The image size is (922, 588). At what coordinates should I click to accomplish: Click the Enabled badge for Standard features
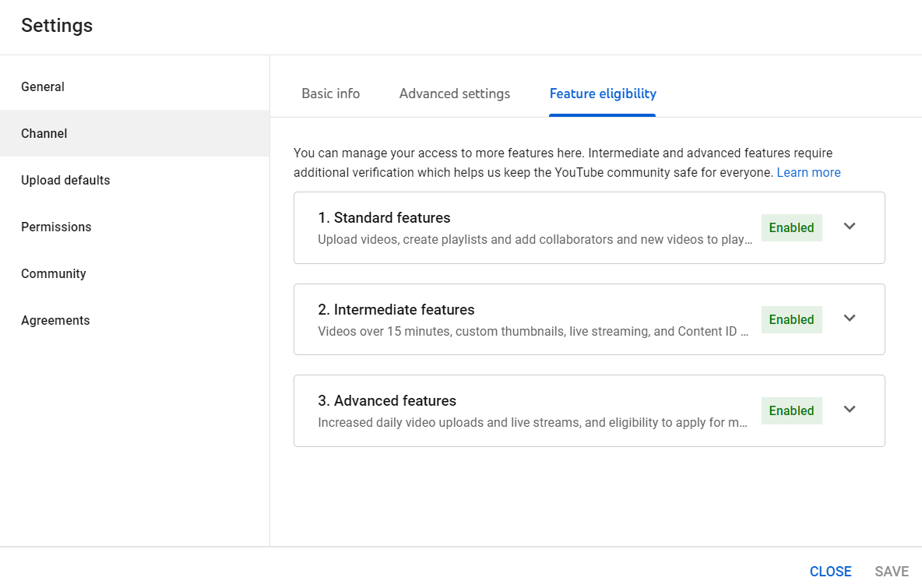click(791, 227)
